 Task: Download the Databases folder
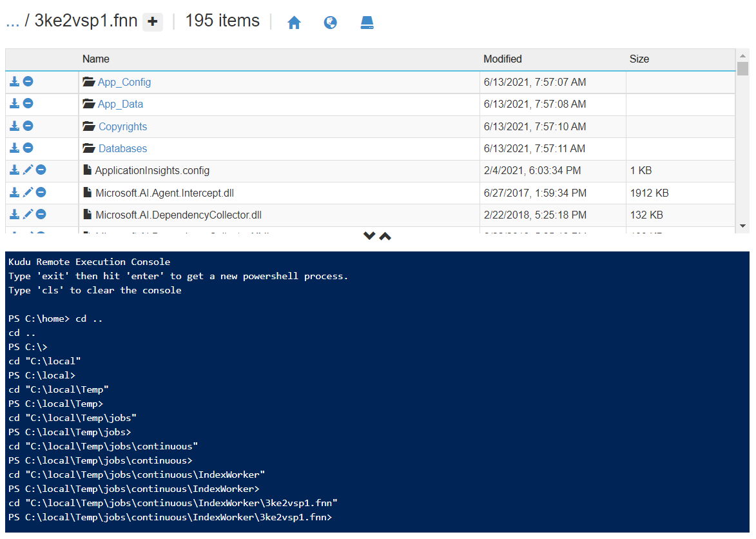(x=14, y=148)
